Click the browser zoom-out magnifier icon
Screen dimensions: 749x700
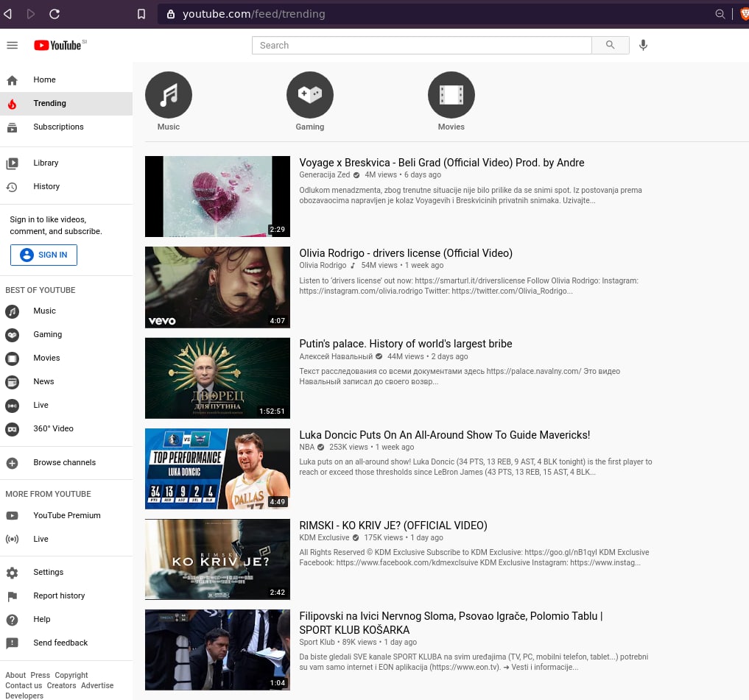pos(720,14)
